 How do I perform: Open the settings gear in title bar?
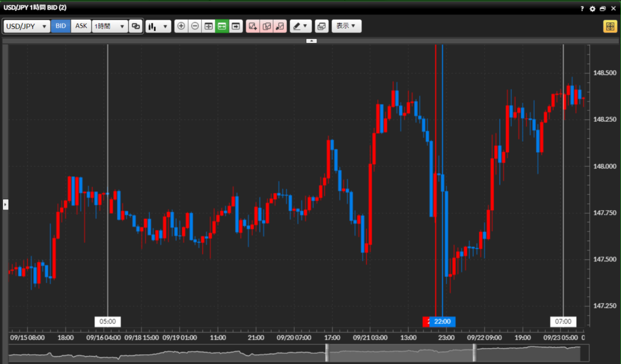click(592, 9)
